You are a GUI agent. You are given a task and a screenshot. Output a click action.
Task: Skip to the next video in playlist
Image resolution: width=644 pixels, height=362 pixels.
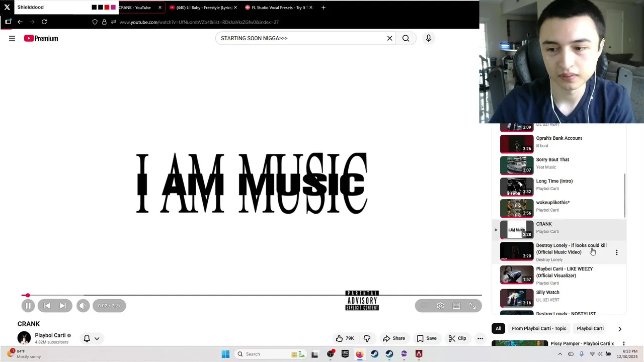tap(63, 306)
